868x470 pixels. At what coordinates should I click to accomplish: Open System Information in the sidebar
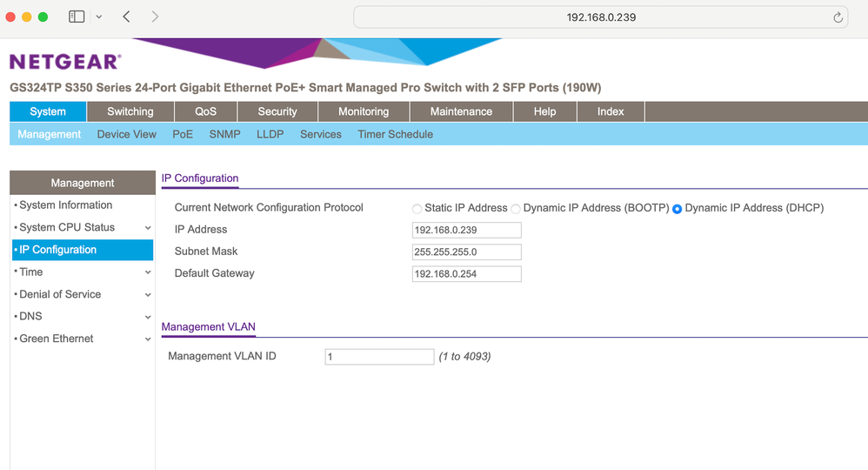click(x=66, y=205)
